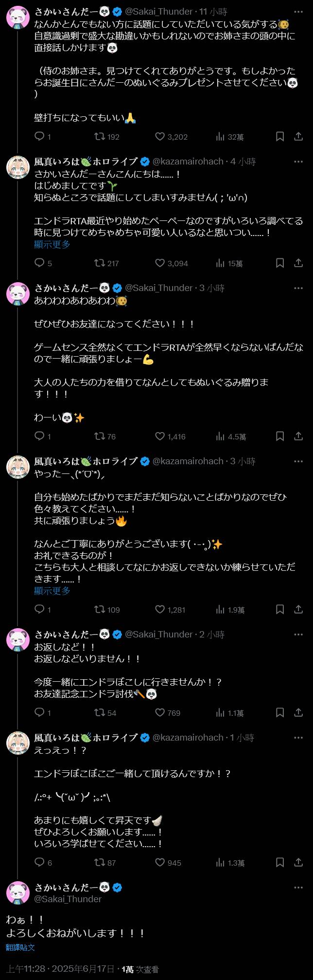Screen dimensions: 313x980
Task: Open @Sakai_Thunder handle on the last tweet
Action: pyautogui.click(x=68, y=899)
